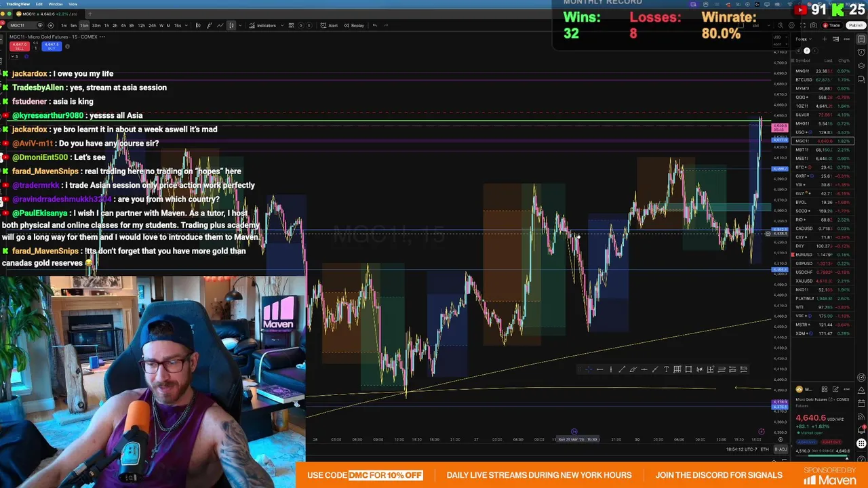
Task: Select SILVER row in the watchlist
Action: pos(823,115)
